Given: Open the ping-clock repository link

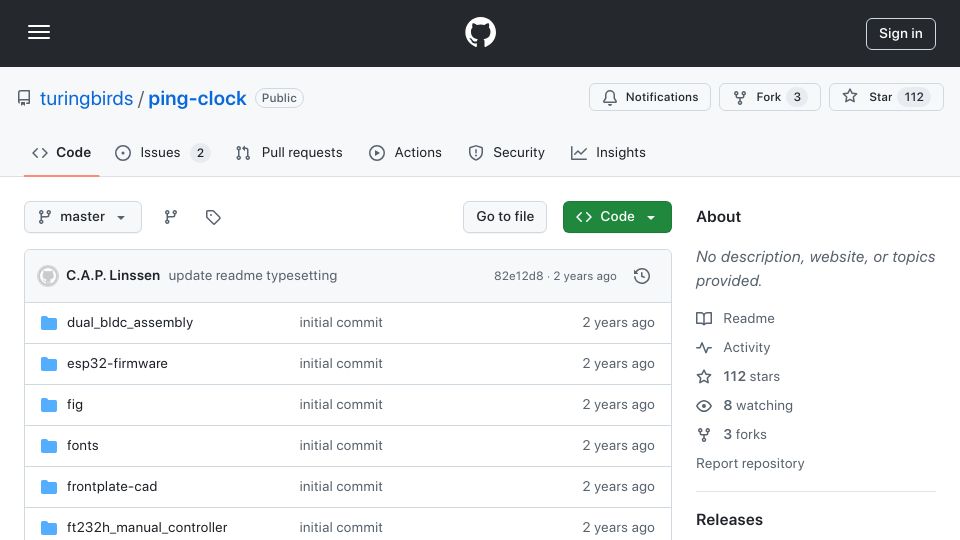Looking at the screenshot, I should 197,98.
